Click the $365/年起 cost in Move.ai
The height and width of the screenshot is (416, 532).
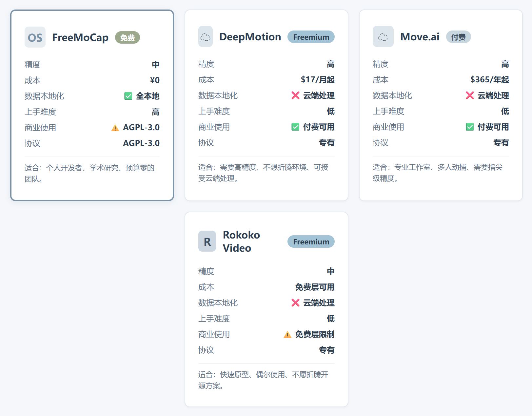[489, 79]
